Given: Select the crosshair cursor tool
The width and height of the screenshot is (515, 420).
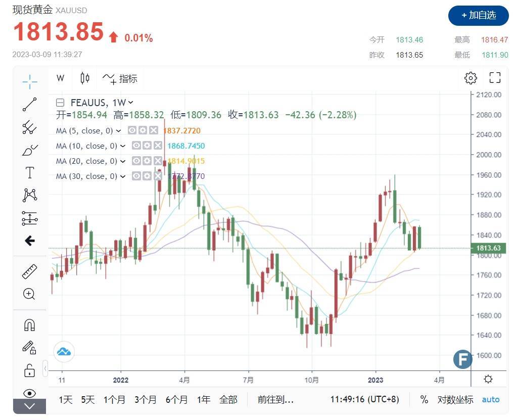Looking at the screenshot, I should [x=30, y=81].
